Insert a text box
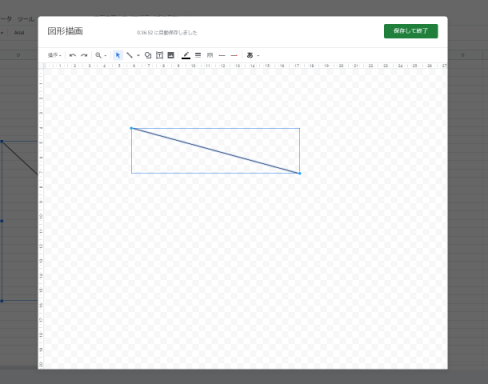488x384 pixels. pos(160,55)
